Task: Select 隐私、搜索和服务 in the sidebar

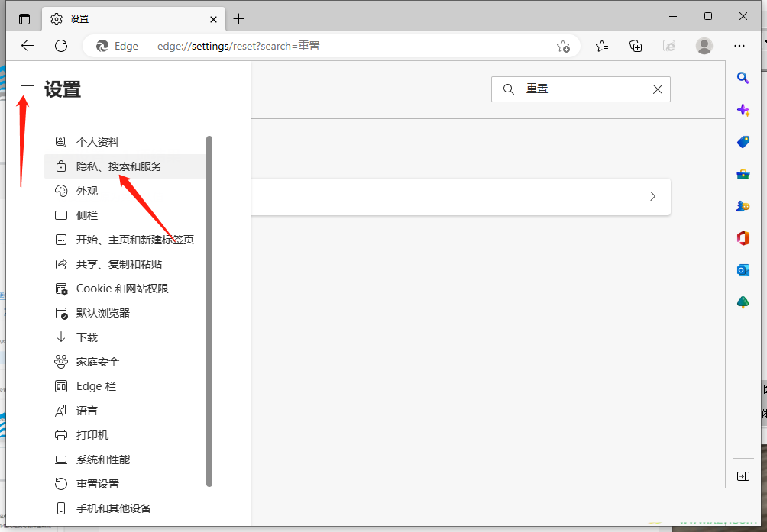Action: tap(125, 166)
